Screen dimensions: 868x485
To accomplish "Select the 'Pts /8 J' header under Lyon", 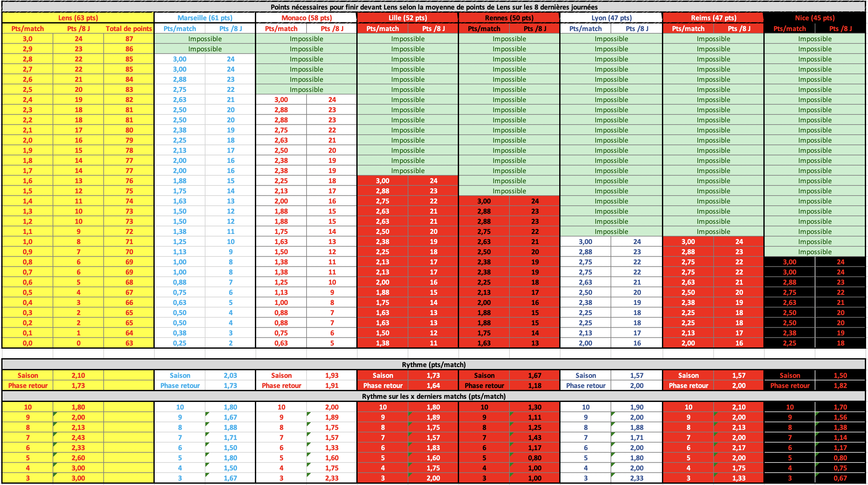I will click(x=637, y=29).
